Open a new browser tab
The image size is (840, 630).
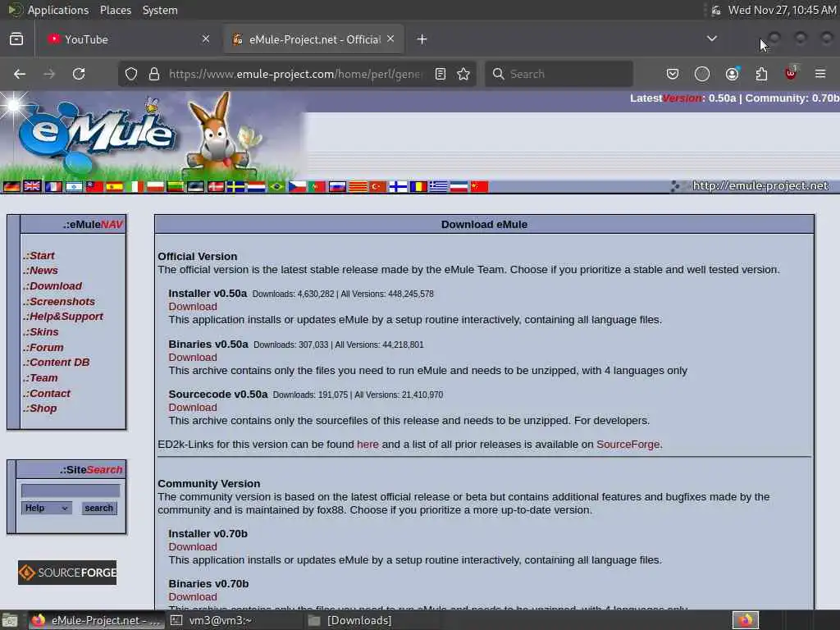pyautogui.click(x=422, y=39)
